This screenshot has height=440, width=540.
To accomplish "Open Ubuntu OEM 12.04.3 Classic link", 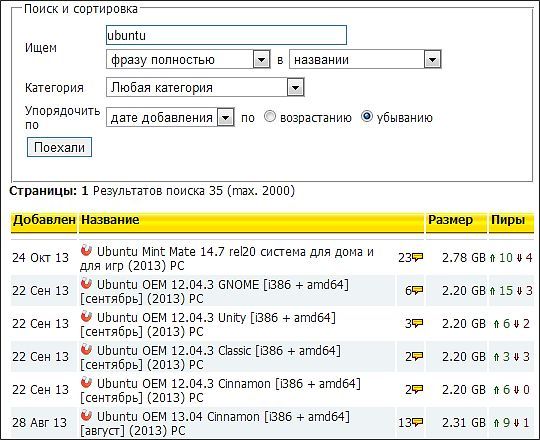I will pos(210,358).
